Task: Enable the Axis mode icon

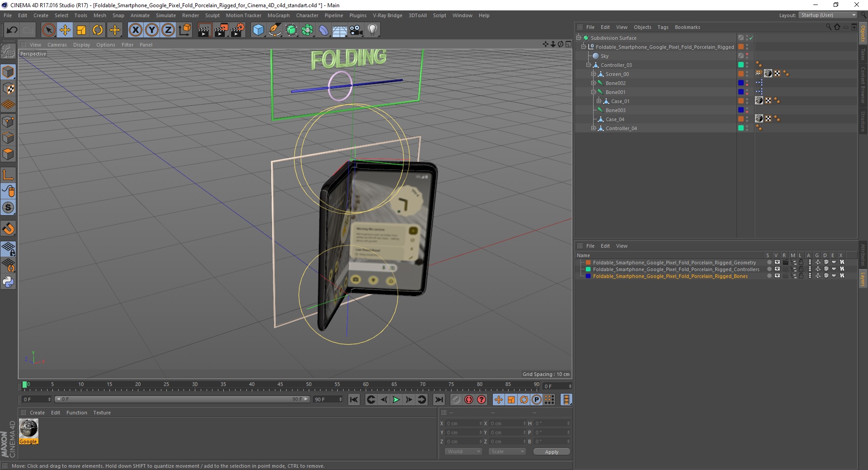Action: 8,175
